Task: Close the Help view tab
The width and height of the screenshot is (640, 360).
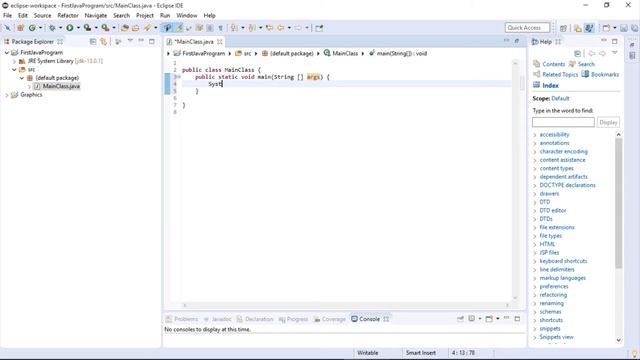Action: pyautogui.click(x=558, y=42)
